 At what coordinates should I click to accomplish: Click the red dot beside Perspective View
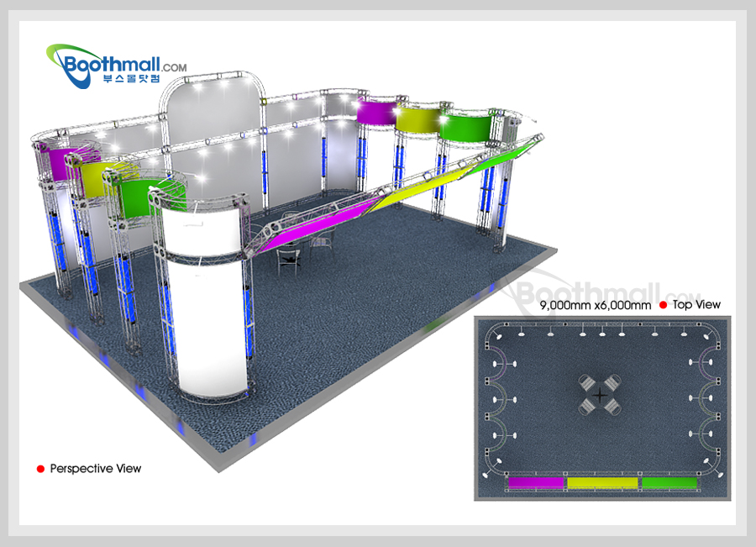coord(39,468)
